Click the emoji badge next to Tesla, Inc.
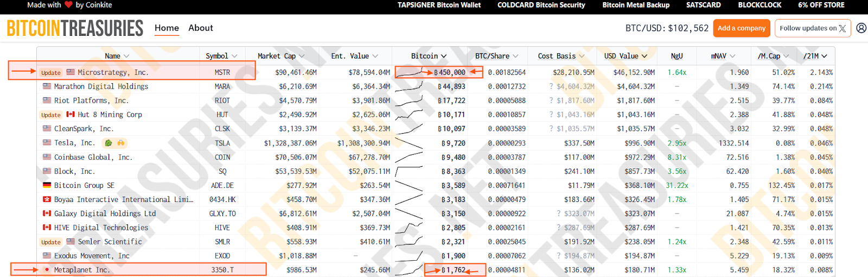Screen dimensions: 868x277 tap(114, 143)
